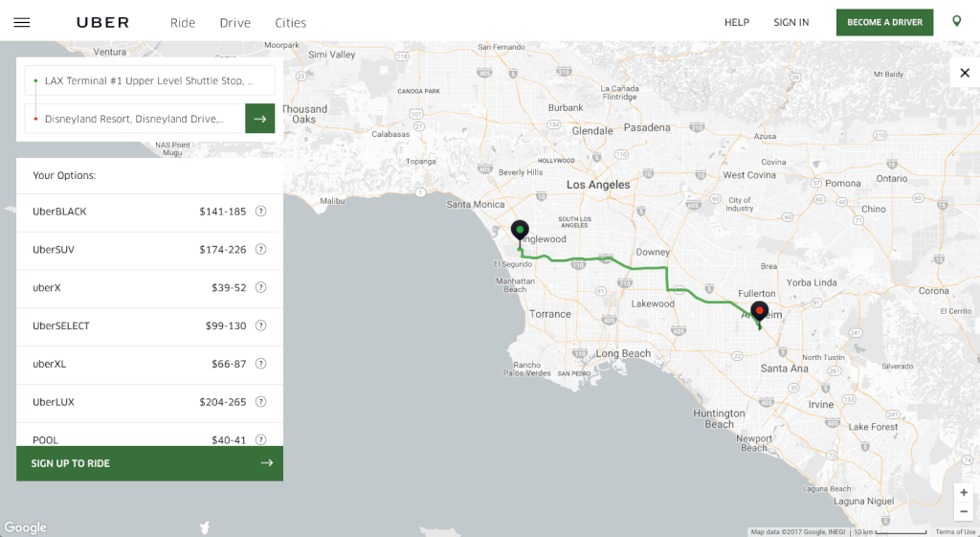Close the map overlay with X
The width and height of the screenshot is (980, 537).
pos(965,73)
